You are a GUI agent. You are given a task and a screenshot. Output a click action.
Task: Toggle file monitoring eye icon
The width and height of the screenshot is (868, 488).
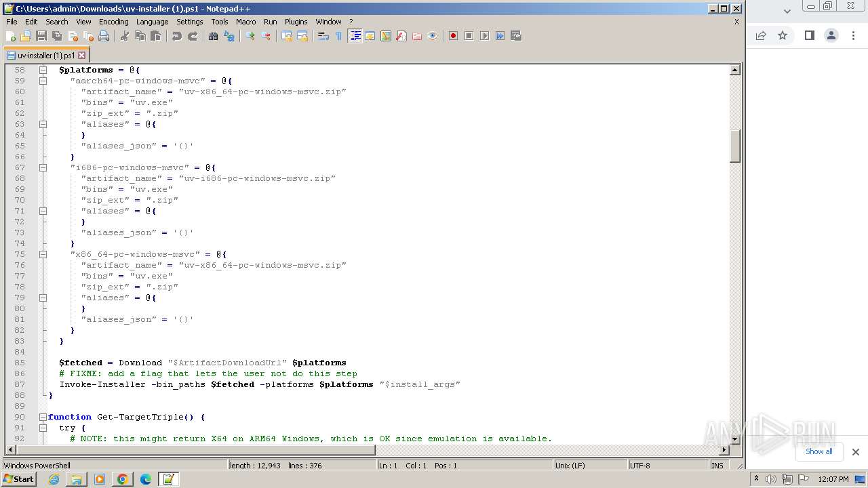[433, 36]
